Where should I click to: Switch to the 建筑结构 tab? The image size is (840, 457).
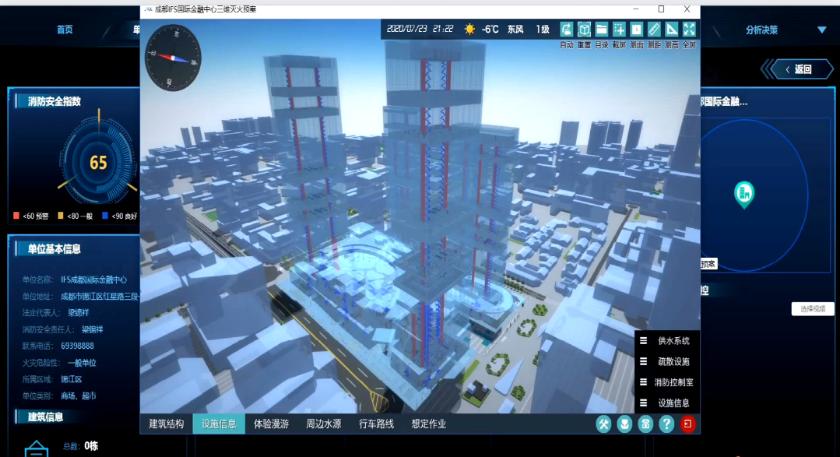pyautogui.click(x=166, y=424)
